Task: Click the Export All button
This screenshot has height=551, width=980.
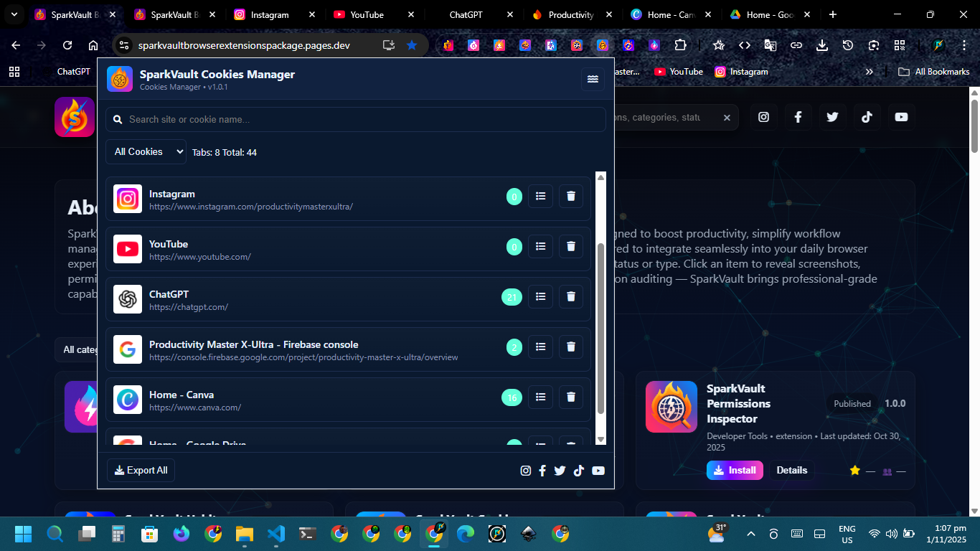Action: click(x=141, y=470)
